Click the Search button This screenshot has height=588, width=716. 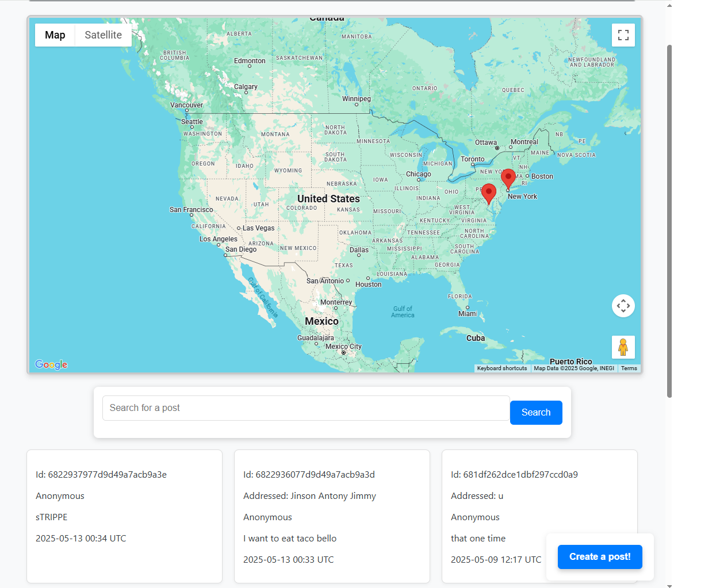point(536,413)
